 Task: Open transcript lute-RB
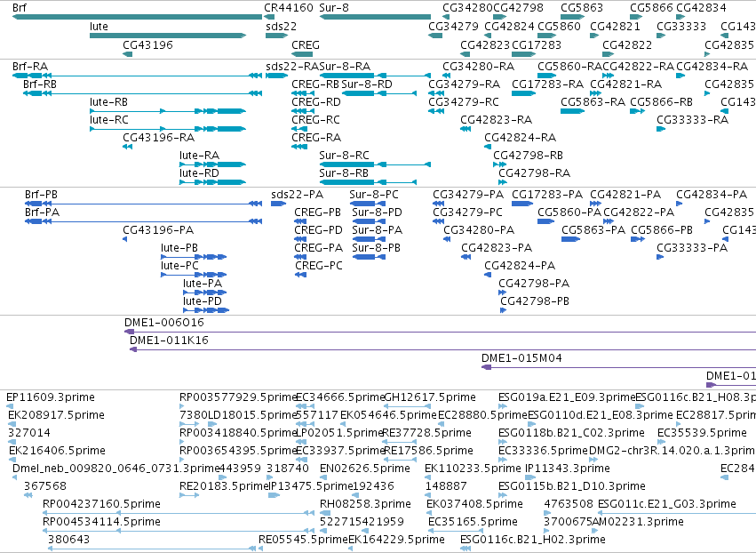tap(168, 111)
